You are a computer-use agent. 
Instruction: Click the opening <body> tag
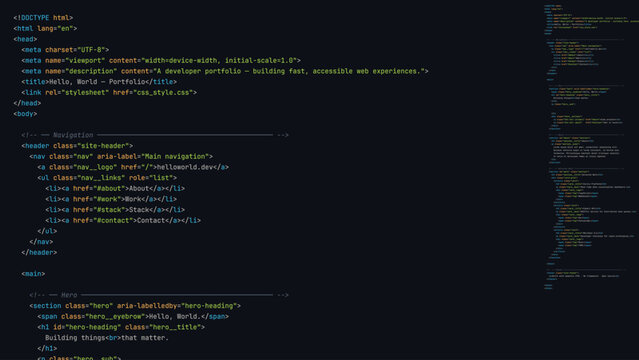coord(25,114)
